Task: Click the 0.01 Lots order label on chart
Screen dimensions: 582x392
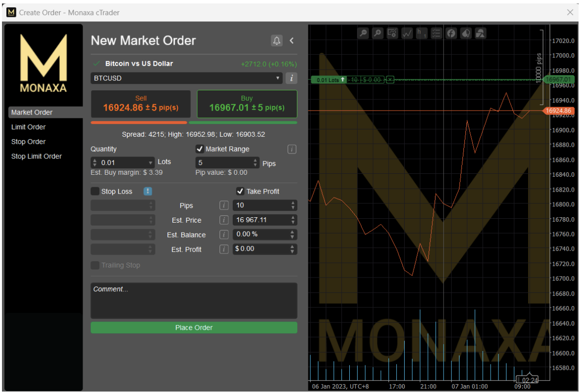Action: (x=329, y=80)
